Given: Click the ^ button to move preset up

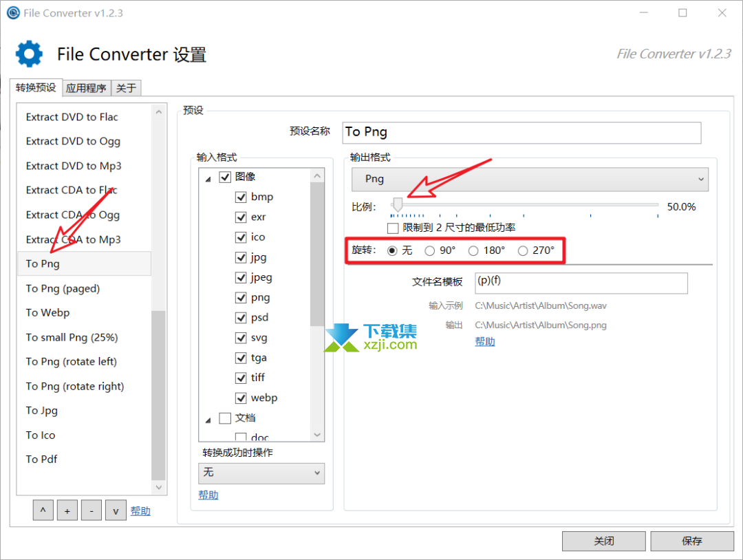Looking at the screenshot, I should 43,510.
